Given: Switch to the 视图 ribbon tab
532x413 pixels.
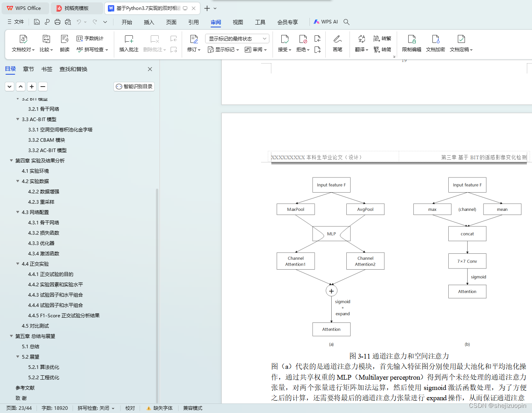Looking at the screenshot, I should 238,22.
